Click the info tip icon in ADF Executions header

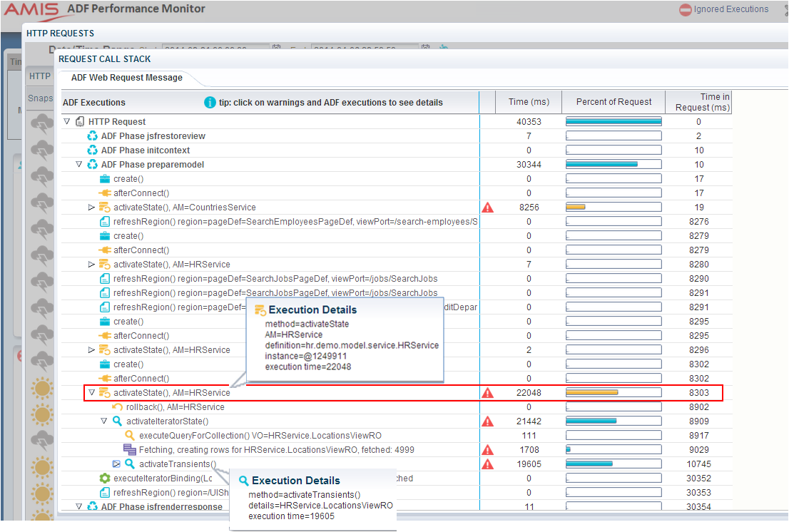click(210, 102)
